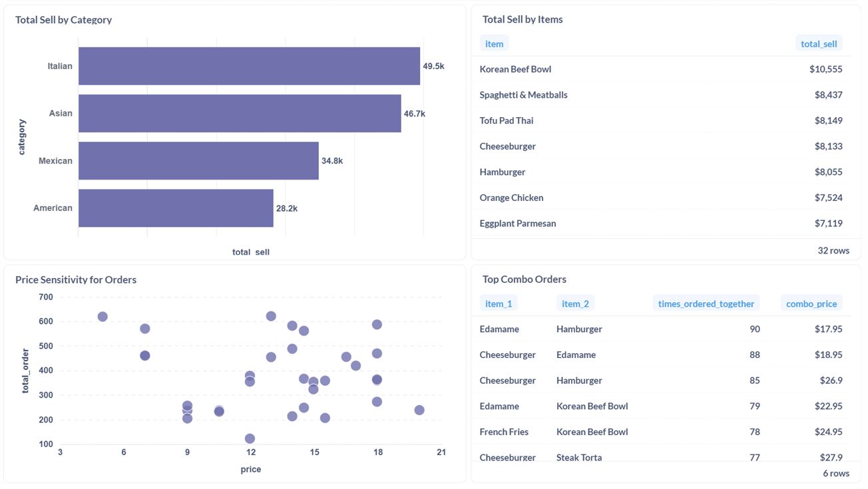Click the Asian bar in the chart
Viewport: 868px width, 489px height.
pyautogui.click(x=240, y=113)
